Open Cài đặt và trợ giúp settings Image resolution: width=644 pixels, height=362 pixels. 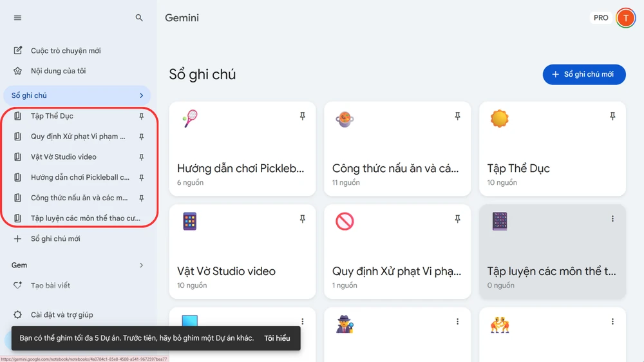pyautogui.click(x=62, y=315)
